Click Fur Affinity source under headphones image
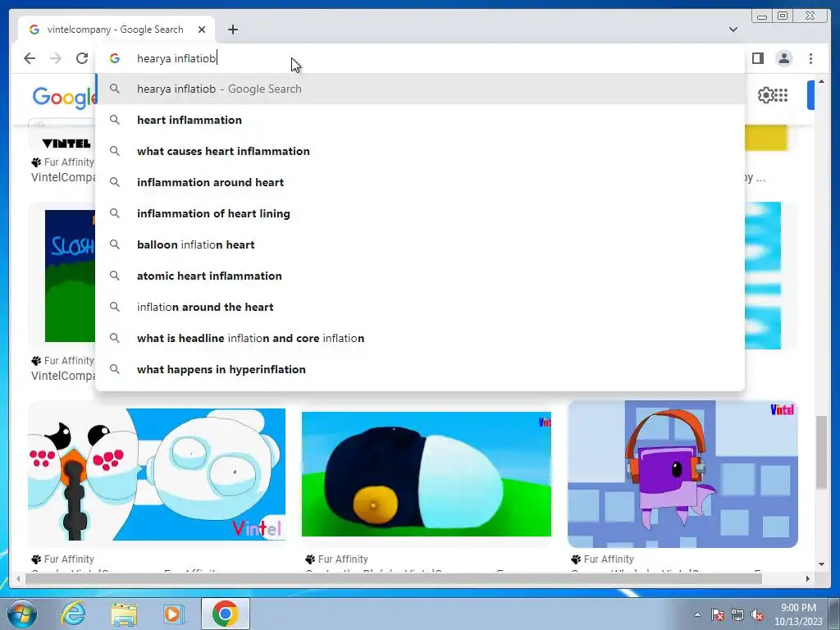 (603, 559)
